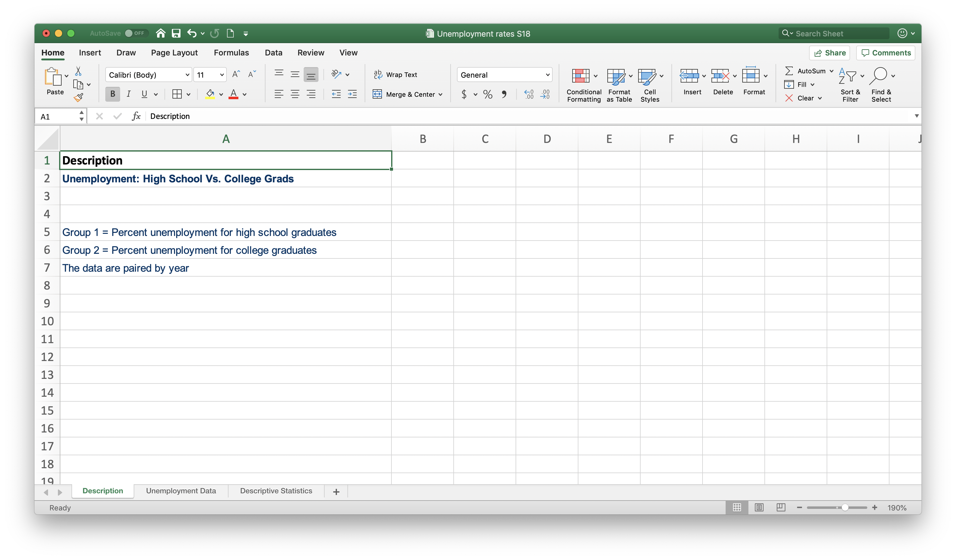Screen dimensions: 956x560
Task: Click the Share button
Action: coord(830,53)
